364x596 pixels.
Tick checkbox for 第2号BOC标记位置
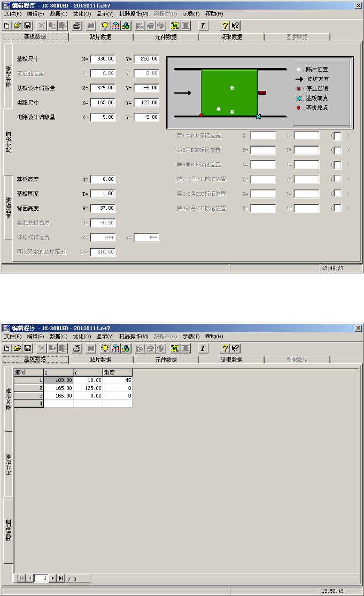[337, 150]
